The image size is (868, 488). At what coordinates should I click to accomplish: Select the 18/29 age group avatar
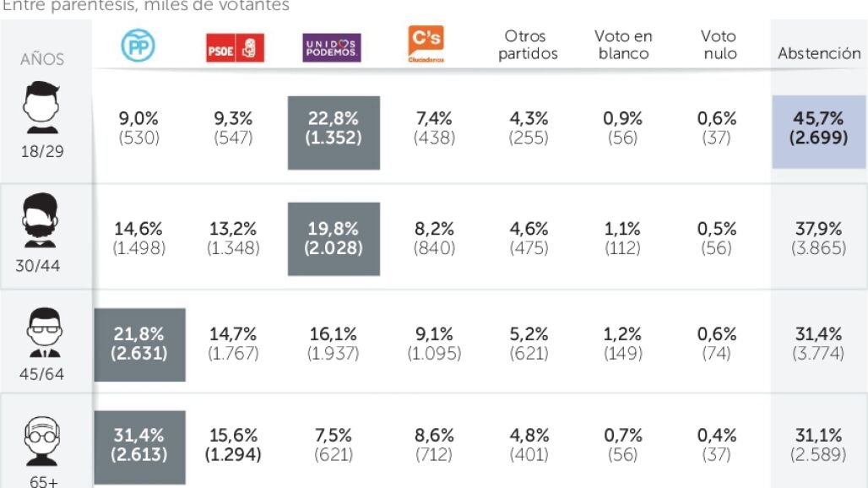click(42, 107)
